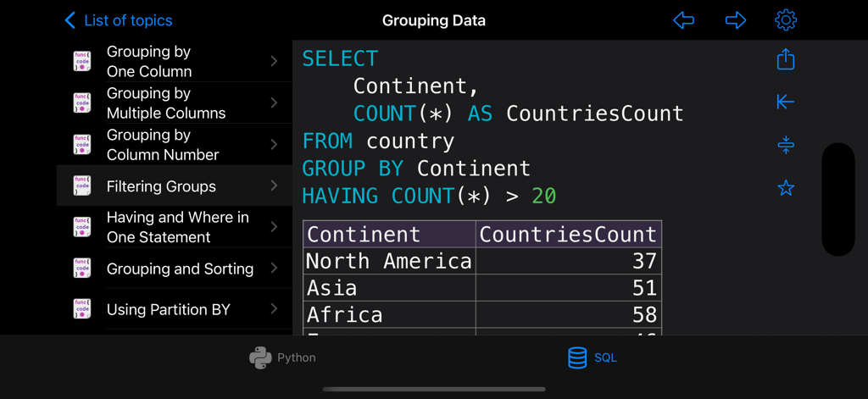Image resolution: width=868 pixels, height=399 pixels.
Task: Tap the value 58 in the table
Action: (x=644, y=315)
